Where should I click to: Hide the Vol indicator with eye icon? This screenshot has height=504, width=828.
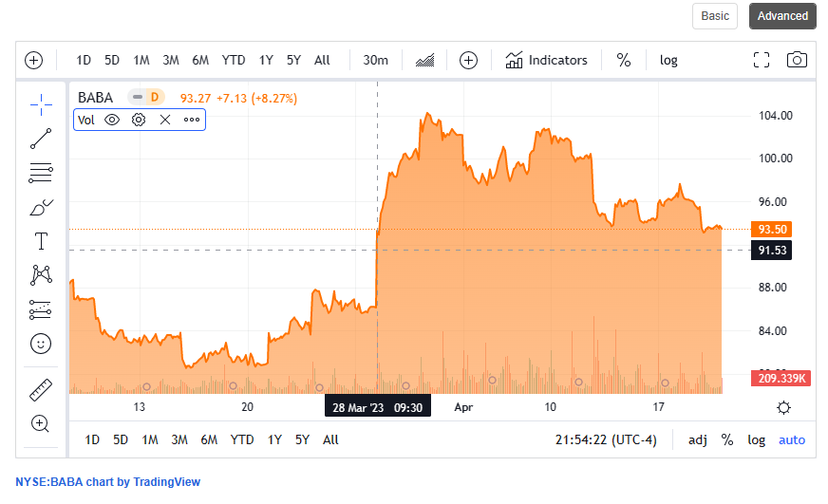click(x=112, y=120)
